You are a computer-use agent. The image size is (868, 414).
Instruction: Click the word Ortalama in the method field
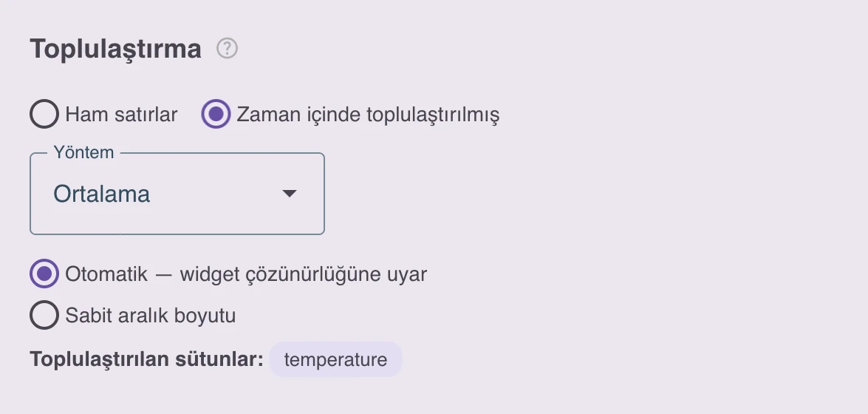click(101, 194)
